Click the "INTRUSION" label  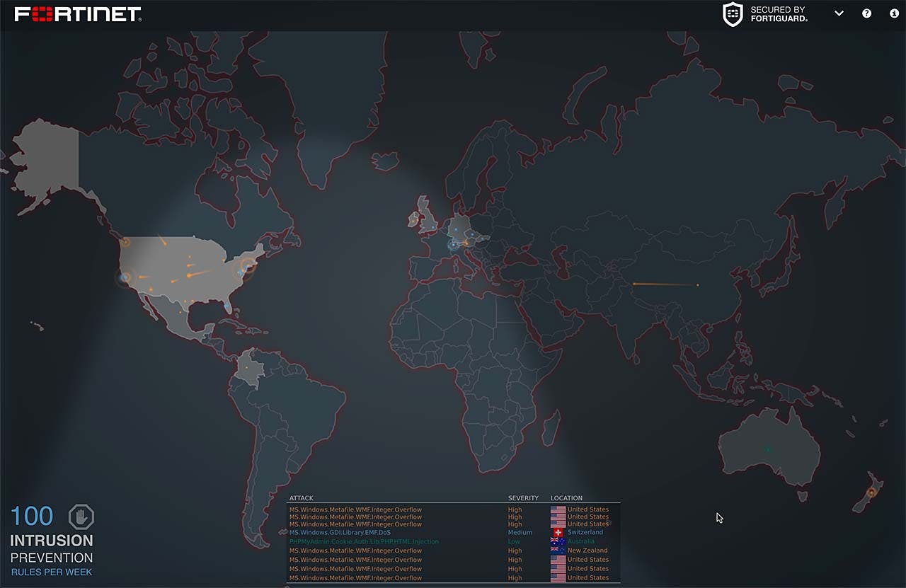(x=52, y=541)
